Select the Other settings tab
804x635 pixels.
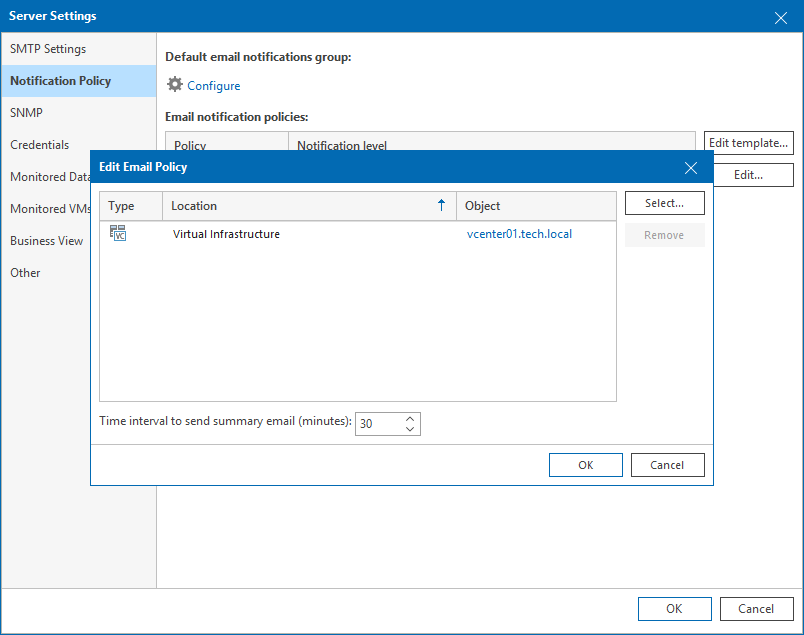coord(26,273)
